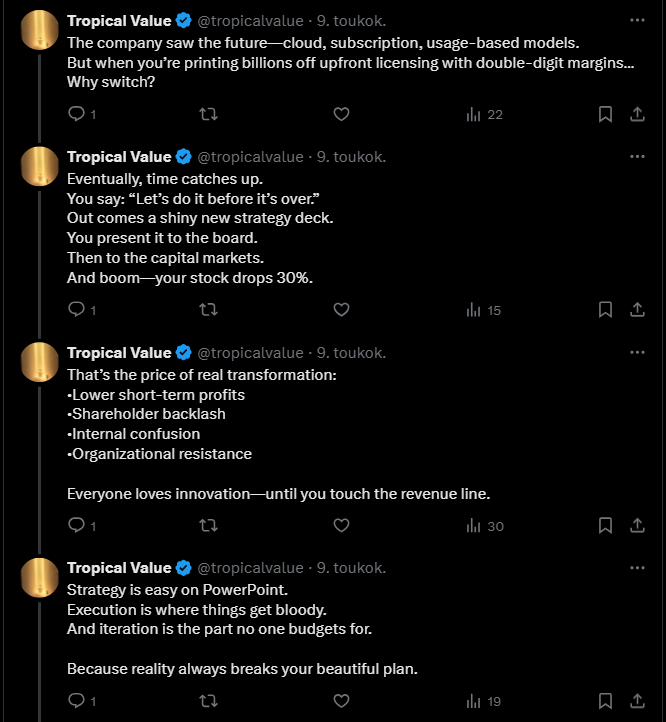Reply to the 'Strategy is easy' tweet
Viewport: 666px width, 722px height.
pyautogui.click(x=76, y=702)
